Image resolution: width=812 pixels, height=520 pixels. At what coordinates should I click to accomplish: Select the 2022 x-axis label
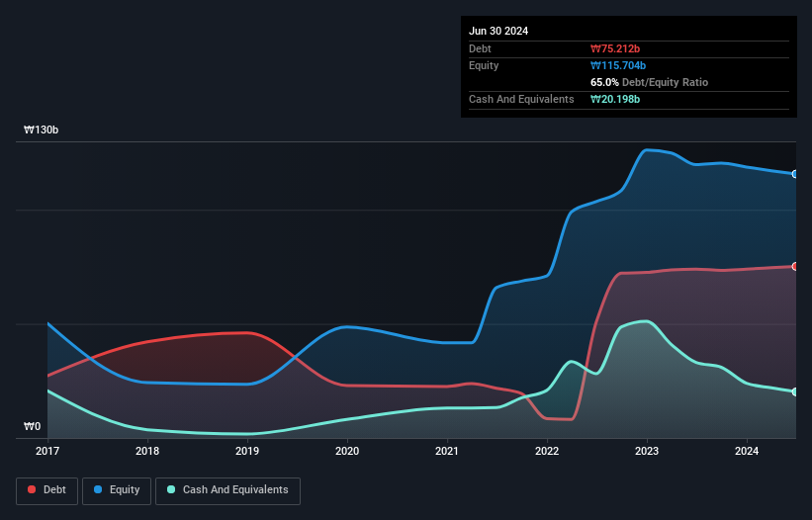pyautogui.click(x=547, y=451)
